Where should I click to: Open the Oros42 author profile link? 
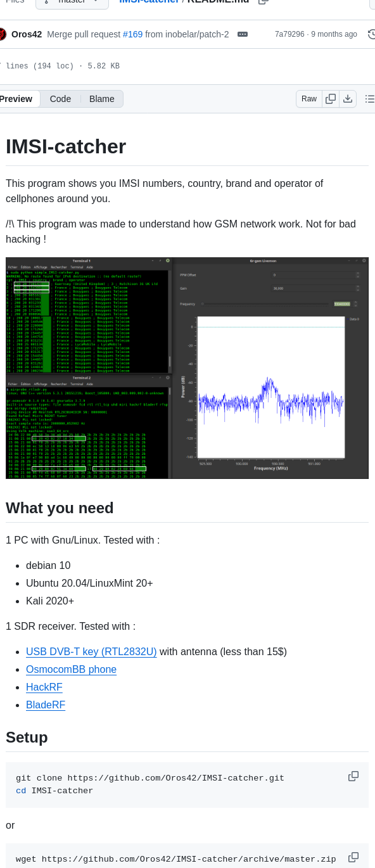pos(27,34)
